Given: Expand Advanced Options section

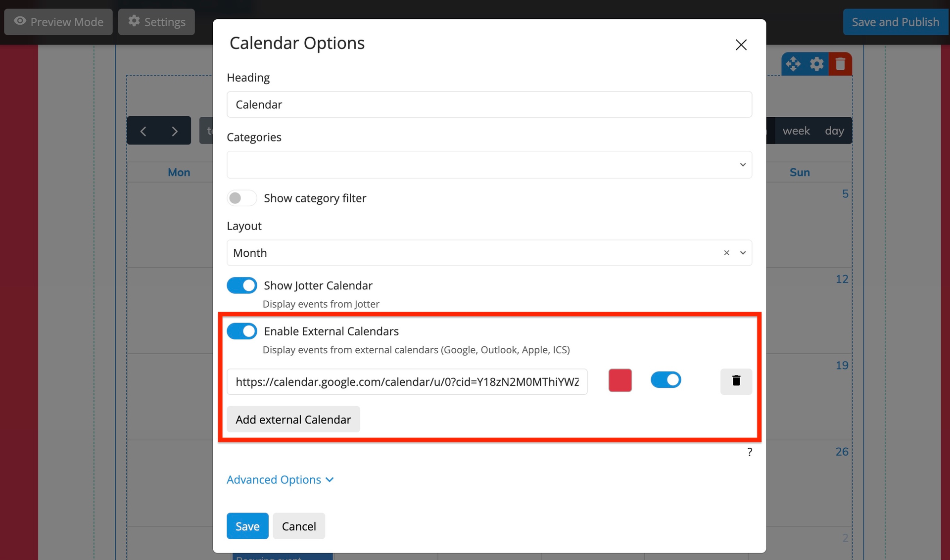Looking at the screenshot, I should (x=280, y=480).
